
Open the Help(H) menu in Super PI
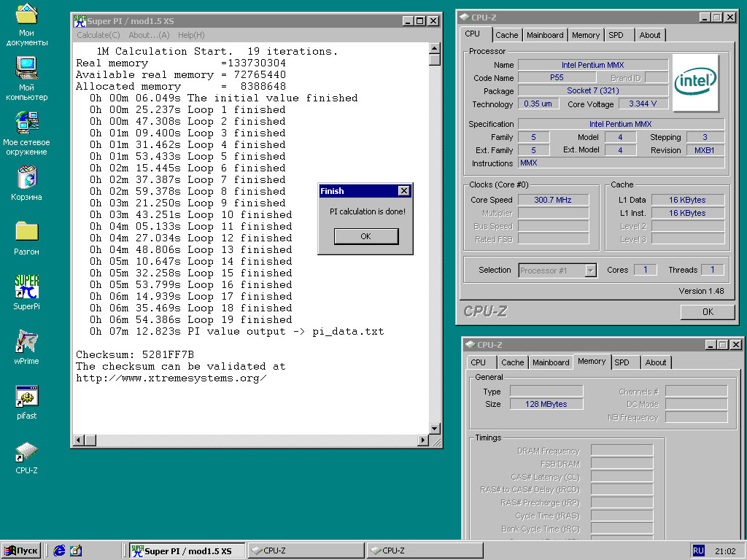coord(191,35)
